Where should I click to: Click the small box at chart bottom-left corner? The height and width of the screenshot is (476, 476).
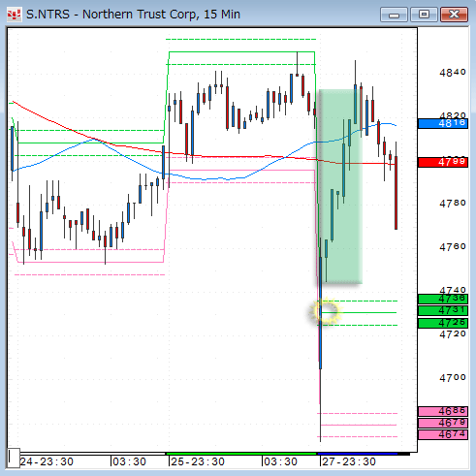[x=14, y=458]
